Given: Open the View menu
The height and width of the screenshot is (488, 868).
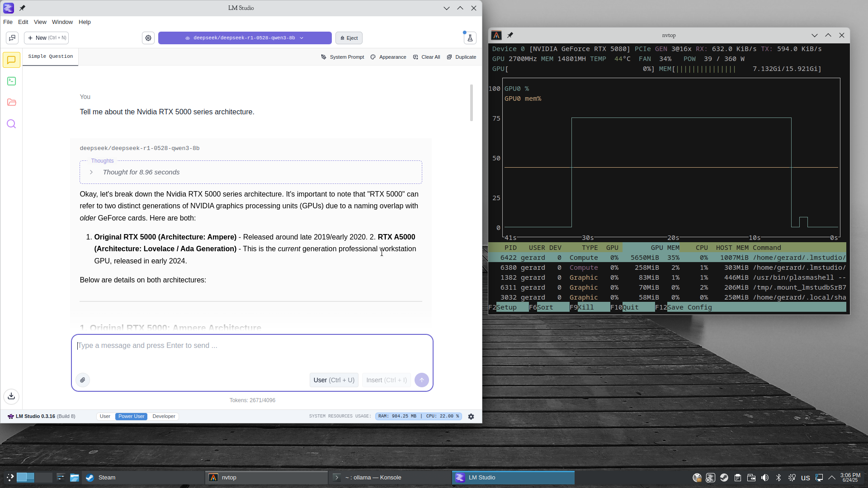Looking at the screenshot, I should [40, 22].
